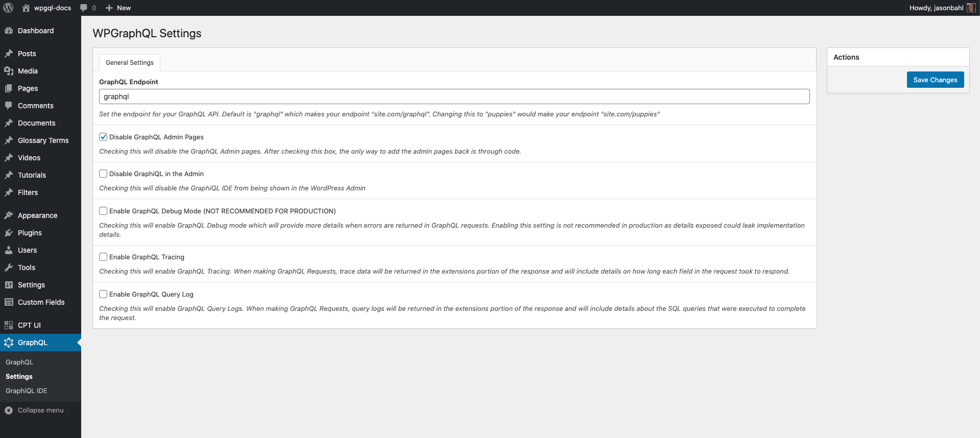The height and width of the screenshot is (438, 980).
Task: Click the Tutorials pin icon
Action: [9, 175]
